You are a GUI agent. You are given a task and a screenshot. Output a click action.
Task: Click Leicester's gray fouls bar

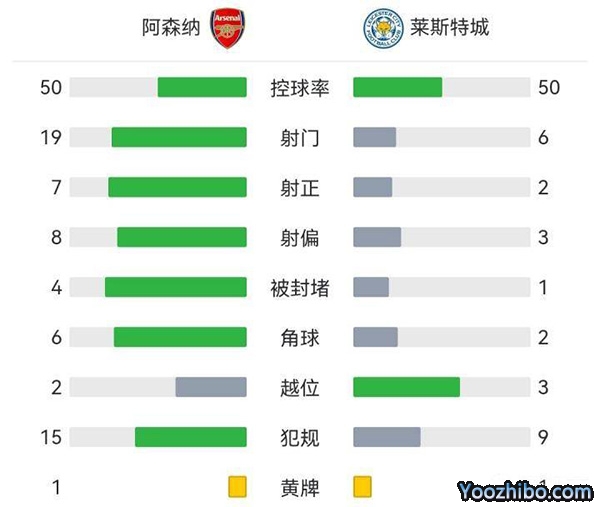pyautogui.click(x=387, y=437)
